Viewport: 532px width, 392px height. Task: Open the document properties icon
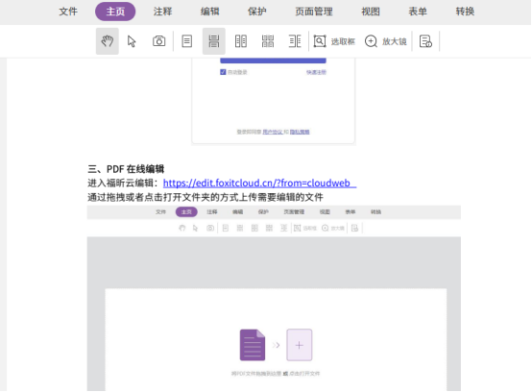click(425, 41)
